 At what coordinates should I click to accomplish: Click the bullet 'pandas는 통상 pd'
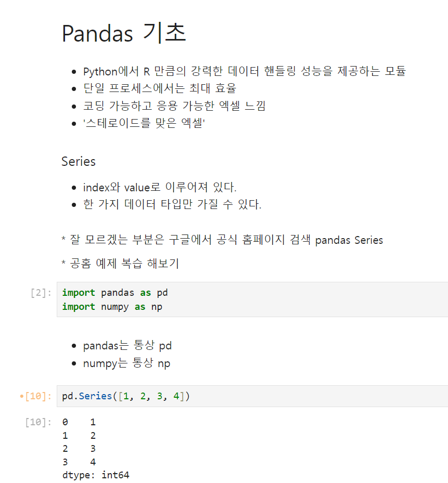click(x=127, y=346)
